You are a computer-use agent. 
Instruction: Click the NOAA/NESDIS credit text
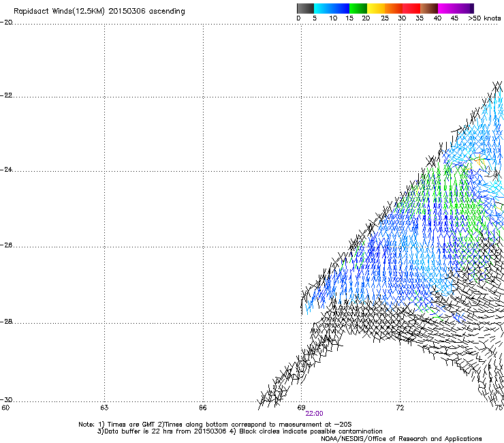pos(401,439)
